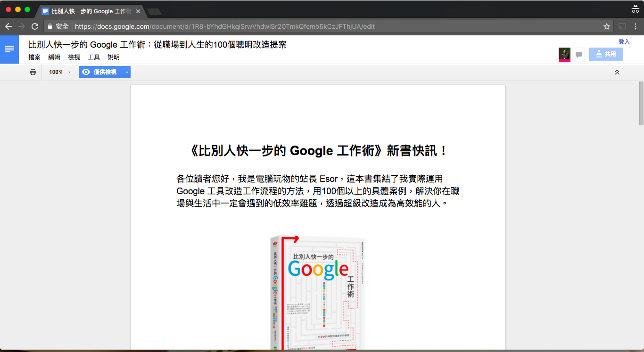Image resolution: width=644 pixels, height=352 pixels.
Task: Open a new tab with the tab-strip button
Action: point(154,11)
